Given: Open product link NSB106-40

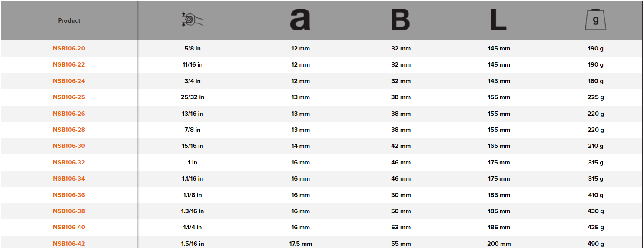Looking at the screenshot, I should tap(69, 227).
